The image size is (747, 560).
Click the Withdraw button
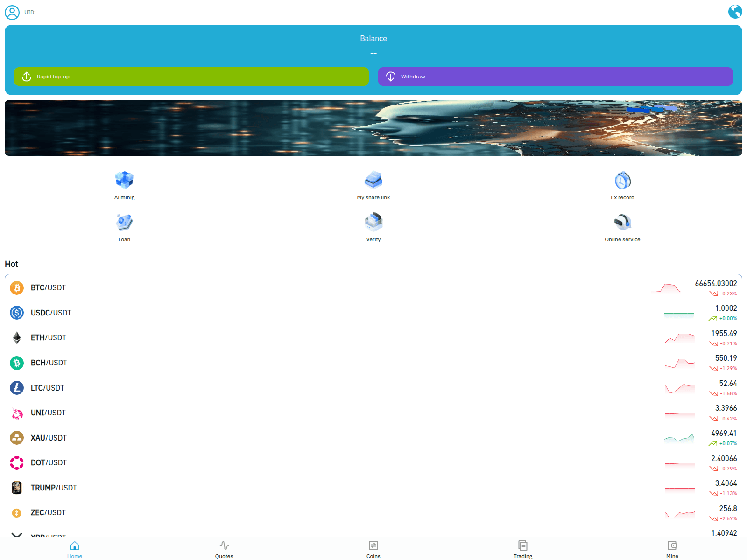click(555, 77)
